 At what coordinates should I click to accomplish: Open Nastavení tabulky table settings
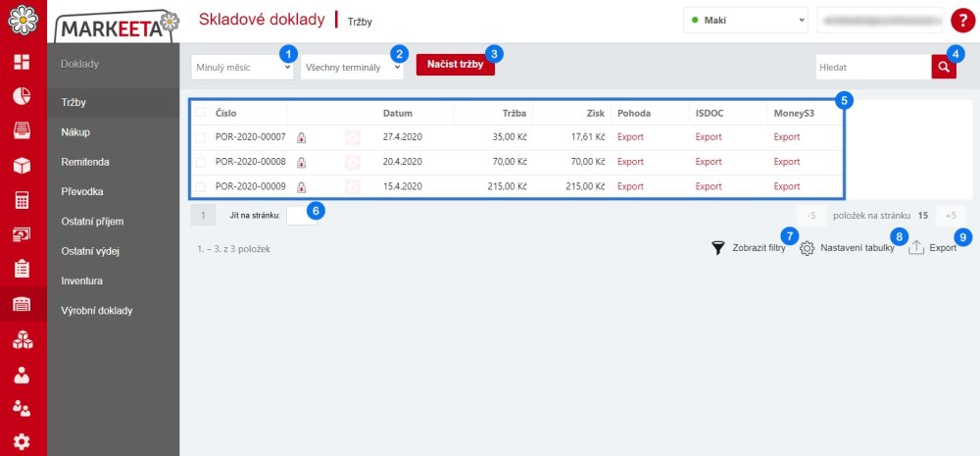[x=857, y=248]
